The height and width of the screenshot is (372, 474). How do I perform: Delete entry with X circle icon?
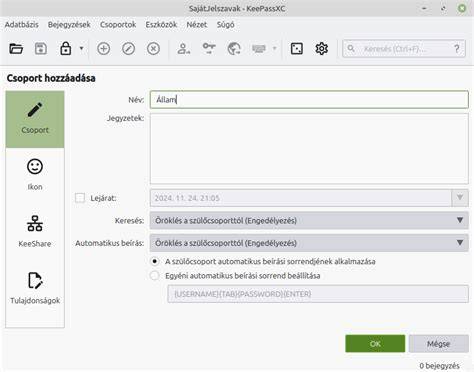pos(153,49)
